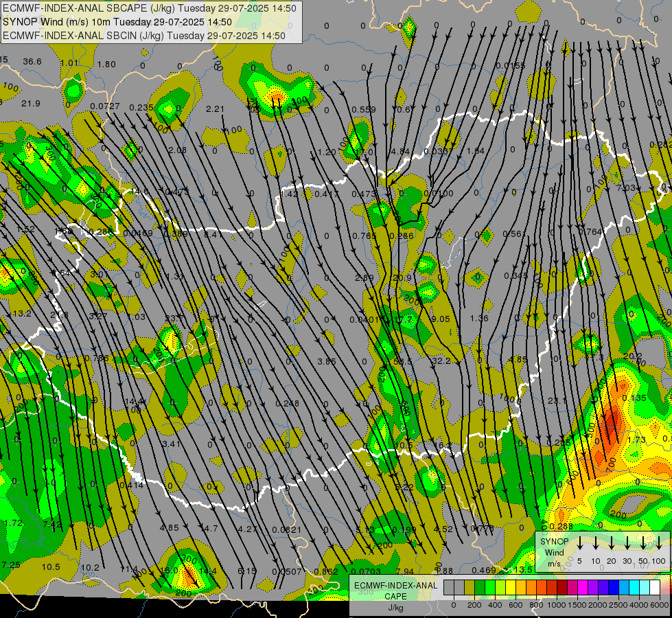Click the 'SYNOP Wind m/s' legend label
Image resolution: width=672 pixels, height=618 pixels.
tap(554, 553)
